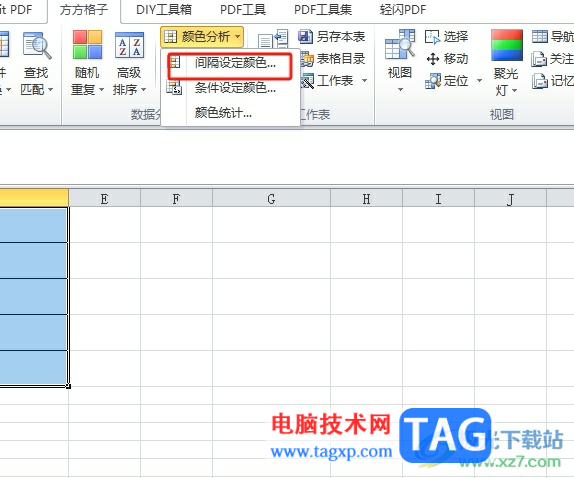Click the 随机重复 colored squares icon
Image resolution: width=574 pixels, height=478 pixels.
(87, 45)
